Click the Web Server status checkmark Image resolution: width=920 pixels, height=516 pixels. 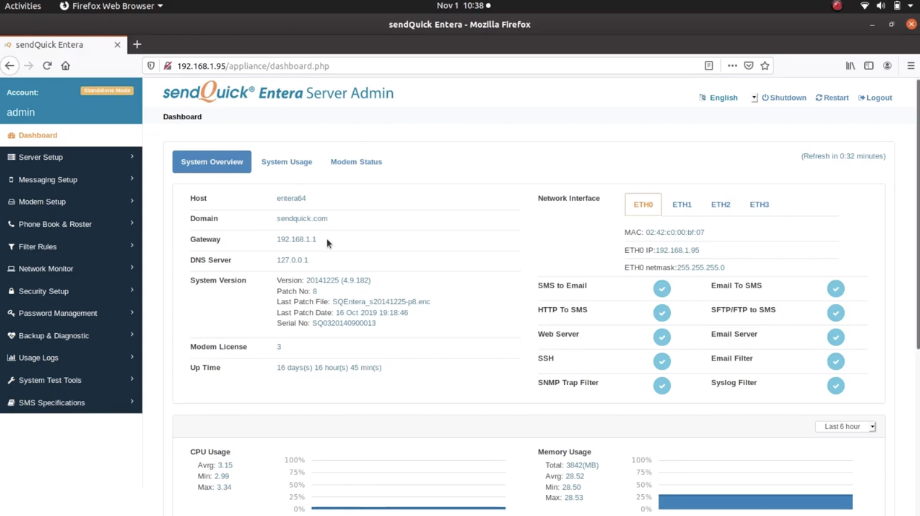(662, 337)
